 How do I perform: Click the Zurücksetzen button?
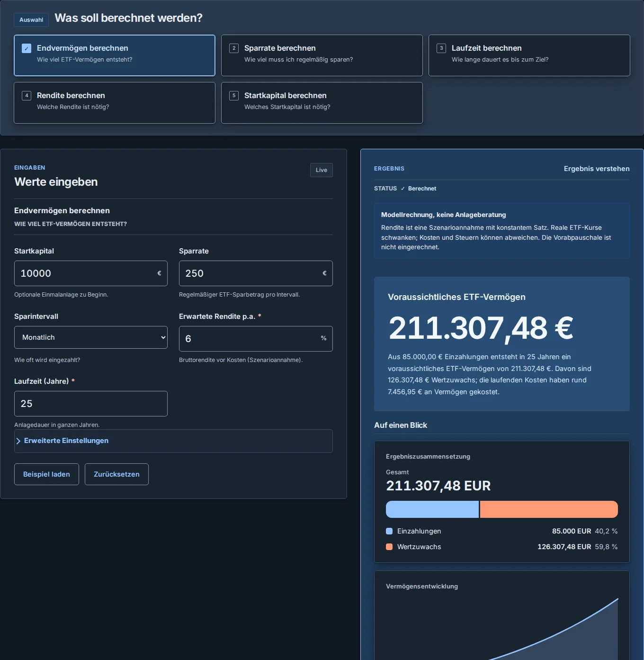116,474
